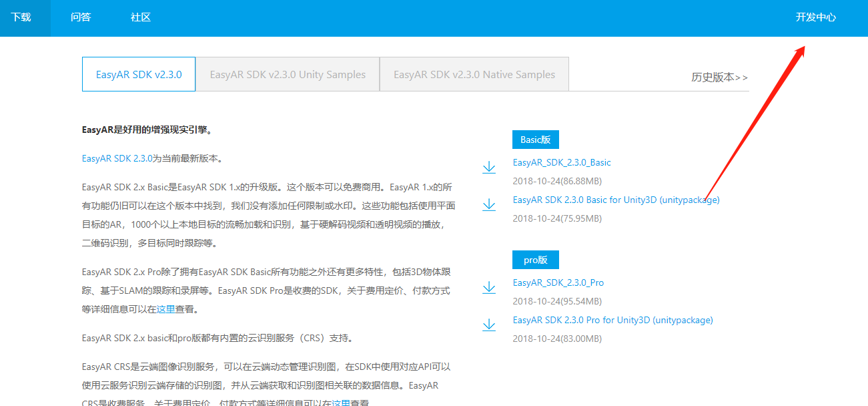Click the Basic版 label
The image size is (868, 406).
(536, 140)
